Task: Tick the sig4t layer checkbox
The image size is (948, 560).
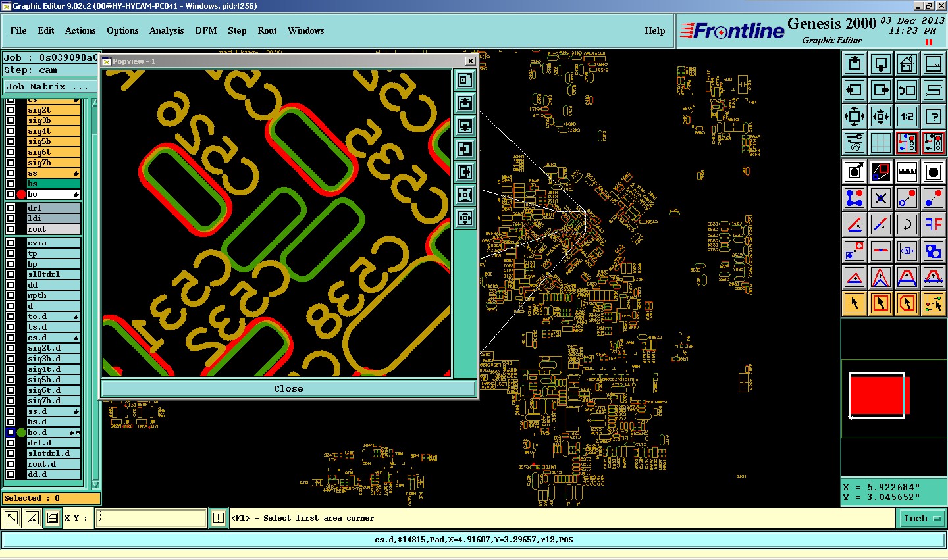Action: point(11,131)
